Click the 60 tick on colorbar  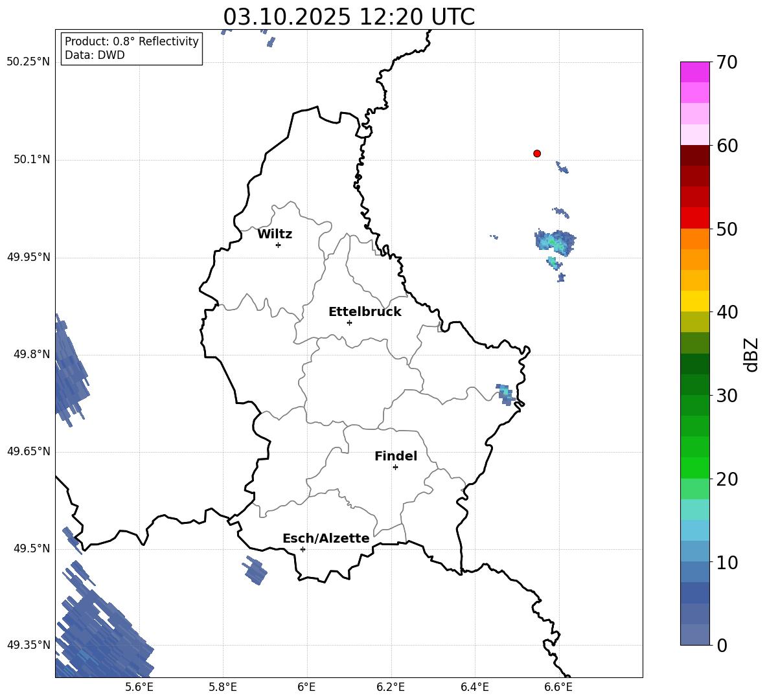tap(726, 146)
